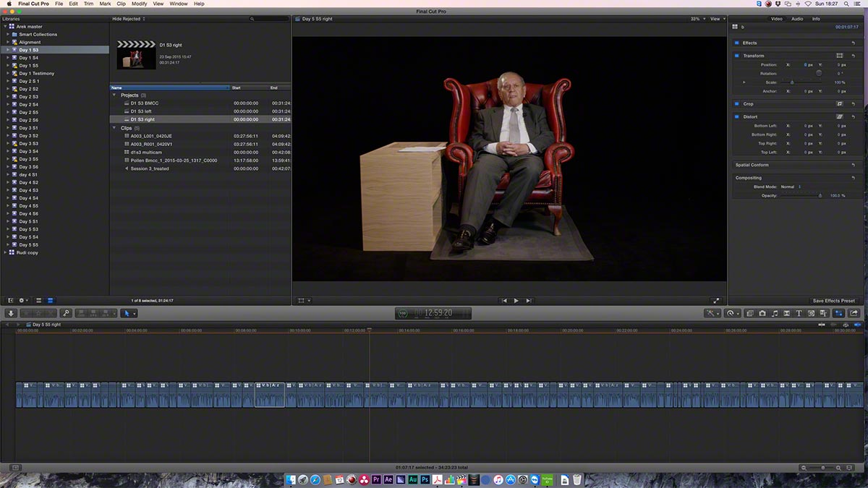This screenshot has width=868, height=488.
Task: Activate the Transform onscreen controls icon
Action: [x=840, y=56]
